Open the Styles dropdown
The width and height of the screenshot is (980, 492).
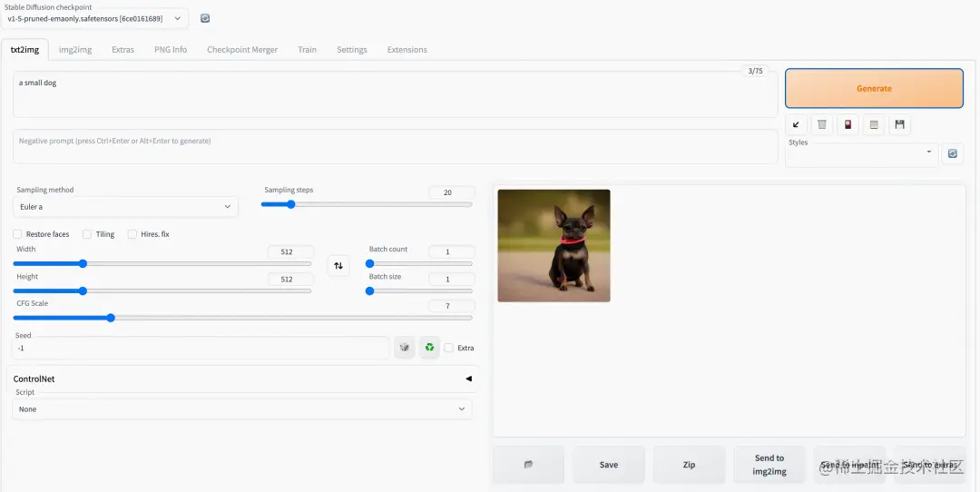pos(862,153)
